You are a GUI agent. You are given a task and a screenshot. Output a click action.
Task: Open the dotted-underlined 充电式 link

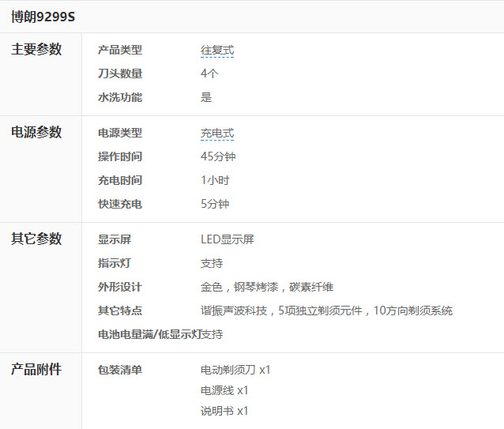217,133
